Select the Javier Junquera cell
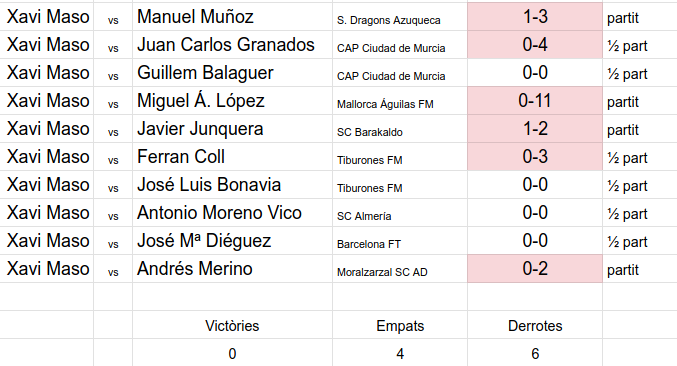 [x=232, y=129]
